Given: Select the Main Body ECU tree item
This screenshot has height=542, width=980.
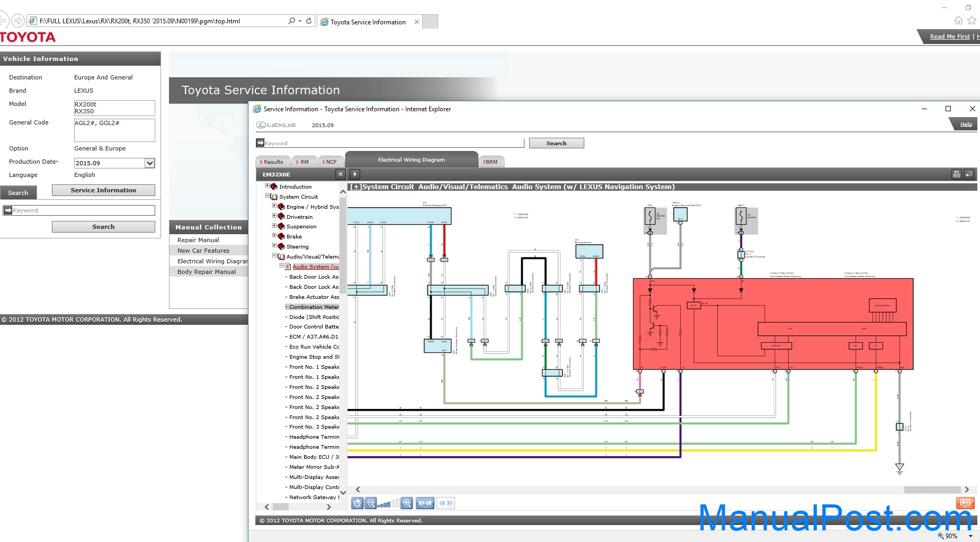Looking at the screenshot, I should point(314,457).
